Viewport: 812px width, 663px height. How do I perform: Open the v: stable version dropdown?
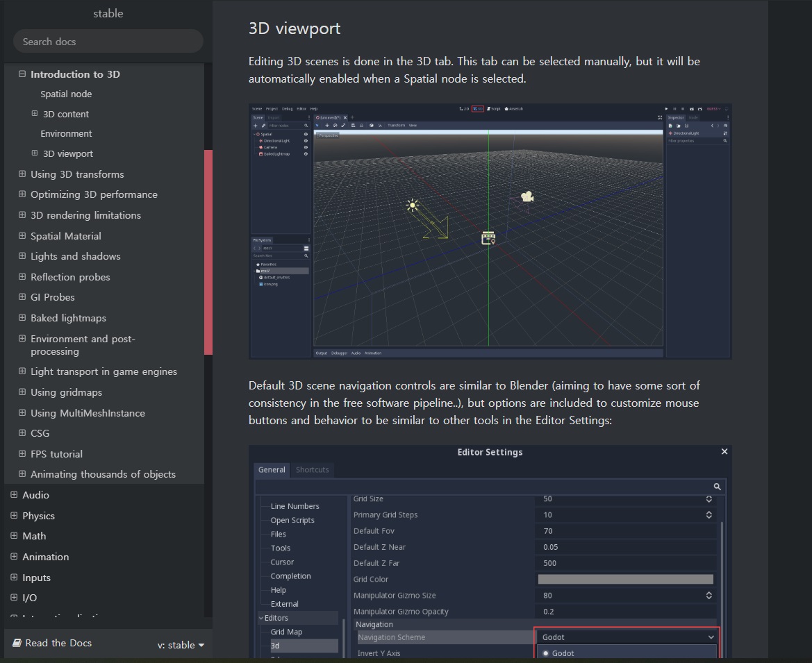coord(181,645)
